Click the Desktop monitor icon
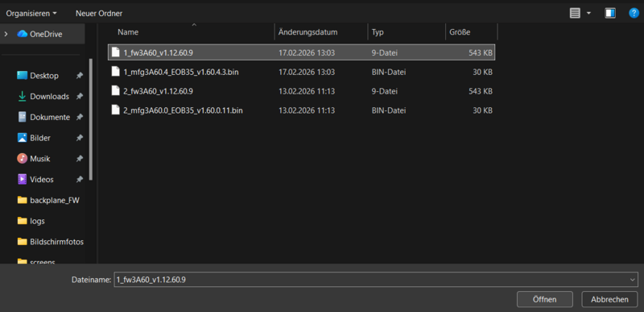644x312 pixels. click(23, 76)
